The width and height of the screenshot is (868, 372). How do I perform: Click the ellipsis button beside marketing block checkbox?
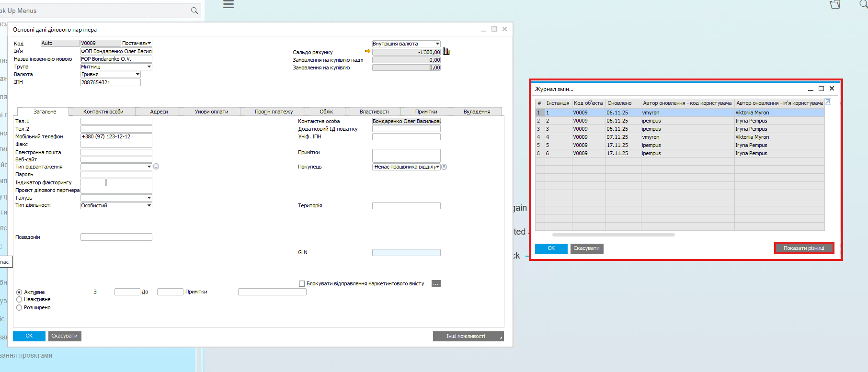coord(435,284)
